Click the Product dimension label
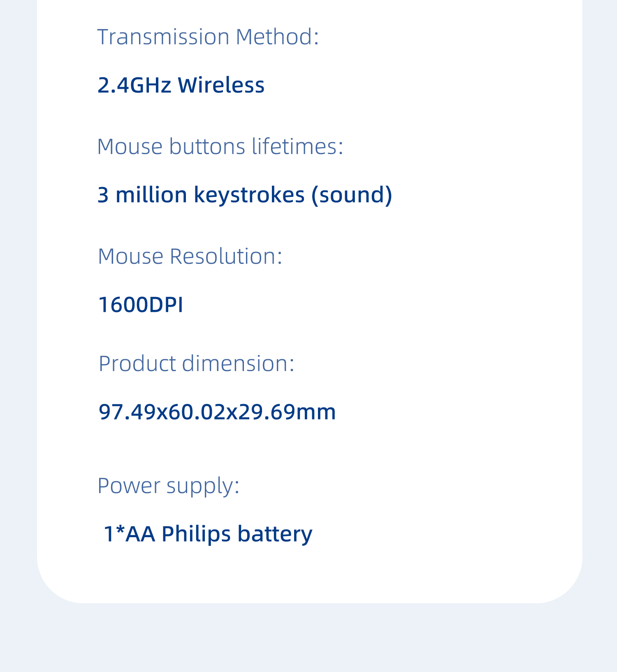 click(x=197, y=364)
